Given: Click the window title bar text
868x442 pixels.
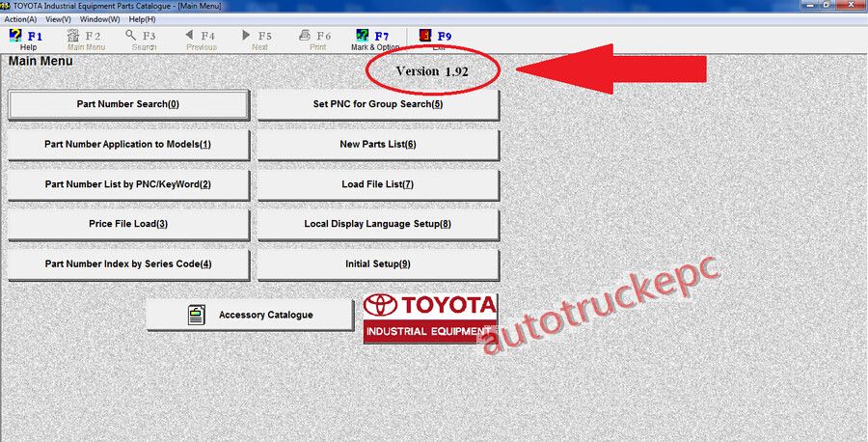Looking at the screenshot, I should [118, 6].
